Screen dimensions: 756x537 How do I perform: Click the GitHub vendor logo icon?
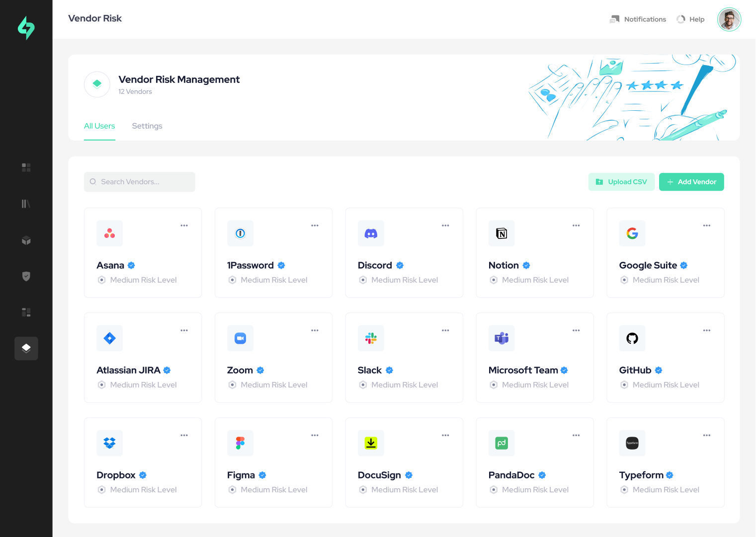tap(632, 338)
